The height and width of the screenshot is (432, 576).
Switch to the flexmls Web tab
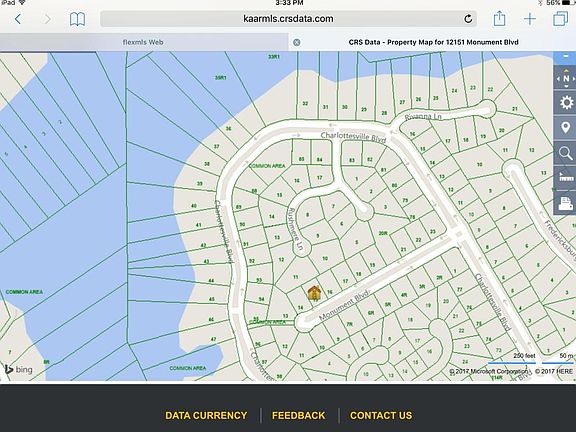click(x=143, y=42)
